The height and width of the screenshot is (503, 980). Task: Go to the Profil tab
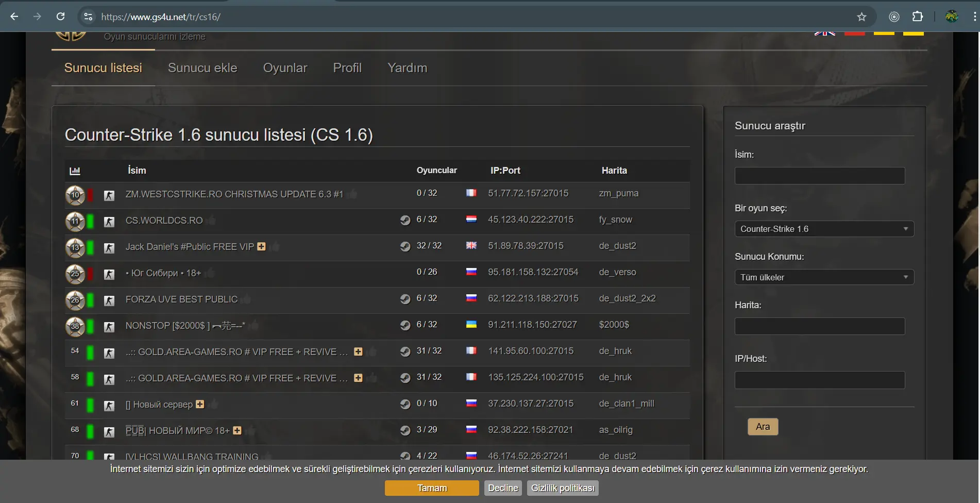(347, 68)
